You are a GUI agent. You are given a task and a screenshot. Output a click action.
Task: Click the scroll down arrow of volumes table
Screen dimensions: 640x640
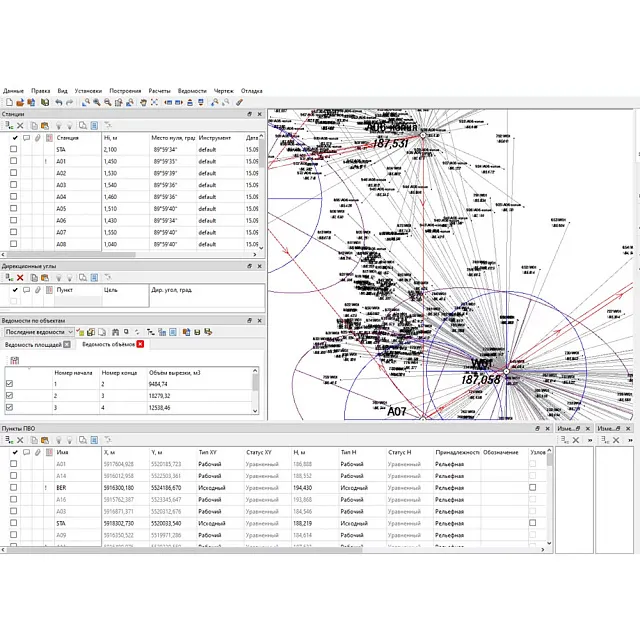click(x=255, y=411)
